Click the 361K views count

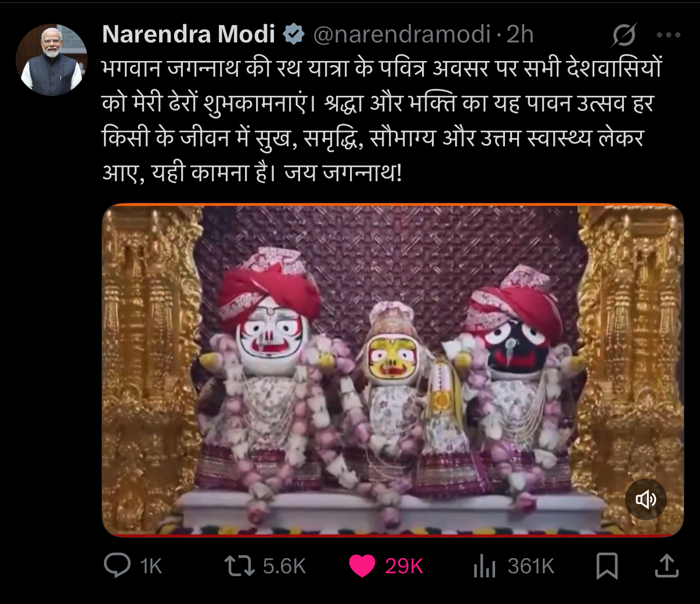click(531, 566)
